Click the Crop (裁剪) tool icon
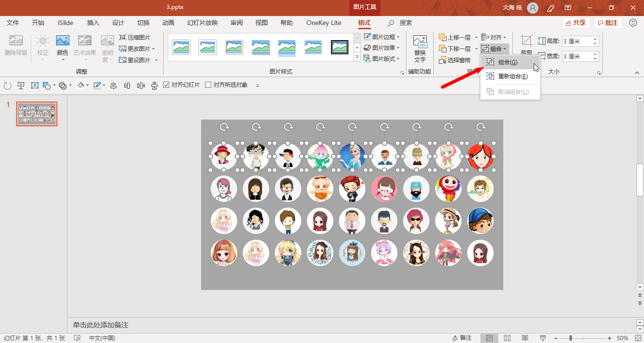 click(527, 41)
